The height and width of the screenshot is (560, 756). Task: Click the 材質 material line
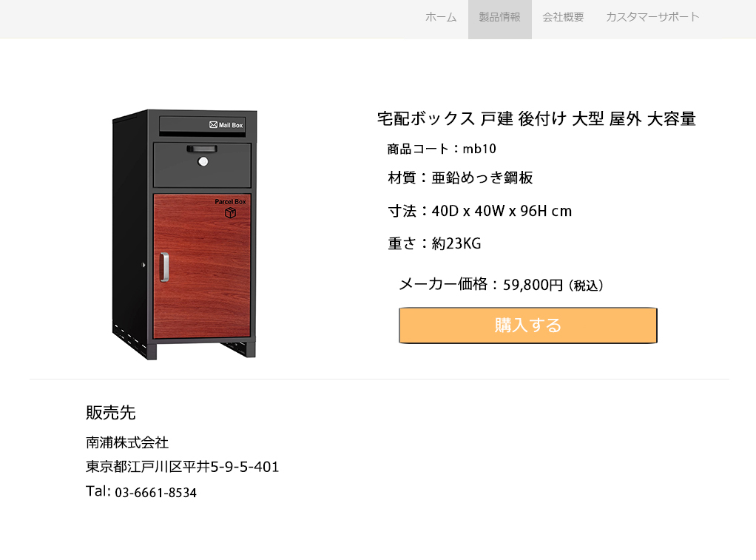point(460,178)
